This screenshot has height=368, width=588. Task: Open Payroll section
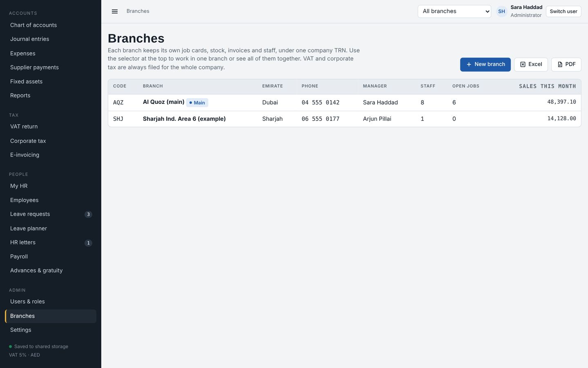click(x=51, y=257)
